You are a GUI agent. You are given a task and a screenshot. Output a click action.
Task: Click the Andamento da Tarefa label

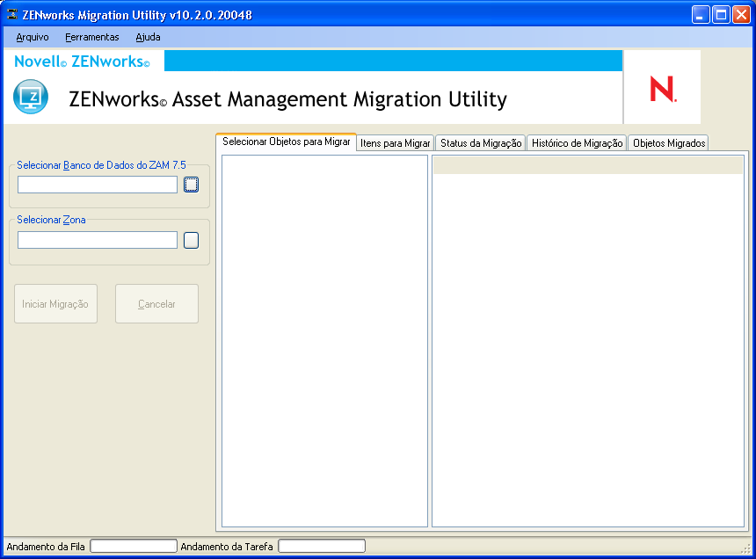[x=227, y=547]
